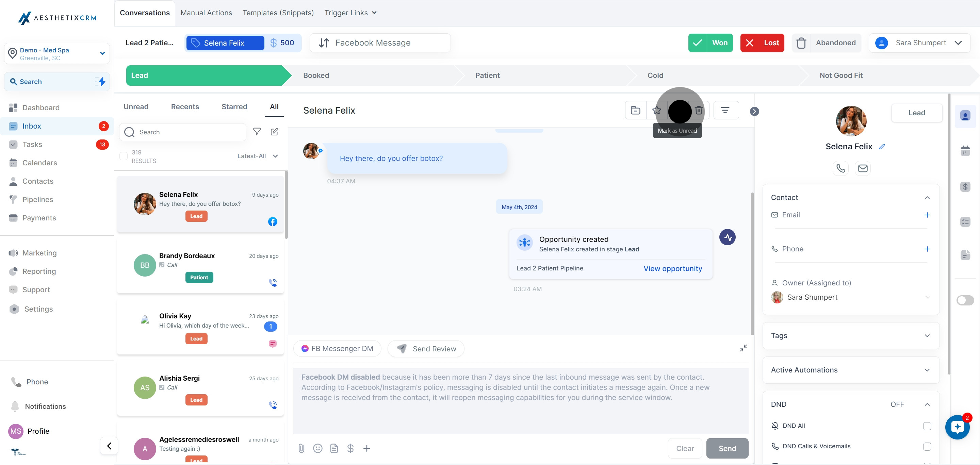The image size is (980, 465).
Task: Open the emoji picker in composer
Action: click(318, 448)
